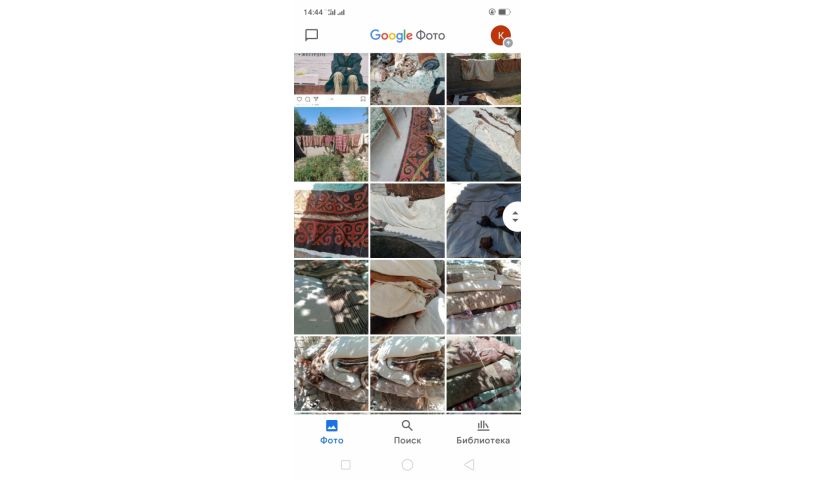Viewport: 816px width, 480px height.
Task: Open the account avatar labeled K
Action: [501, 35]
